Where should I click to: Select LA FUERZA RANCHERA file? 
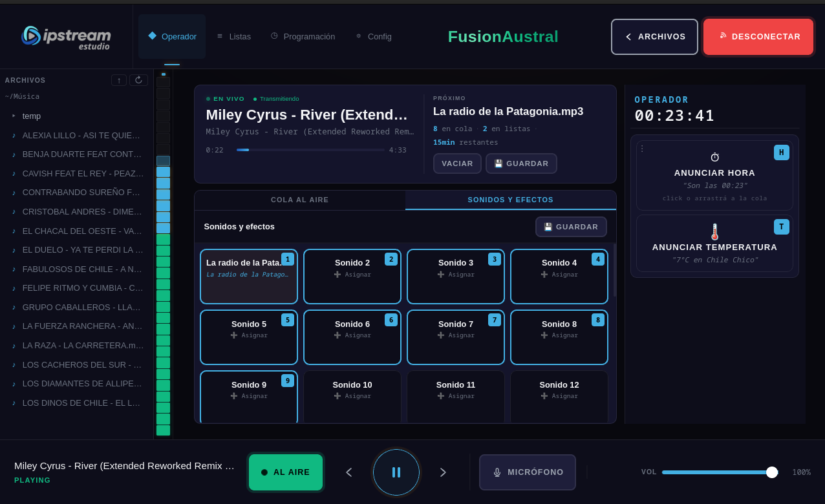(76, 326)
